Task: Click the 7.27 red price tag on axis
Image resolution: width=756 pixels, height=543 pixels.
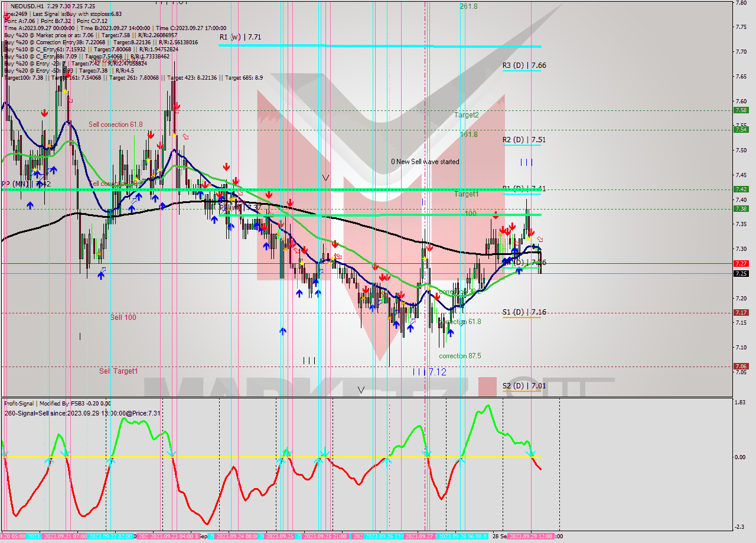Action: click(x=741, y=263)
